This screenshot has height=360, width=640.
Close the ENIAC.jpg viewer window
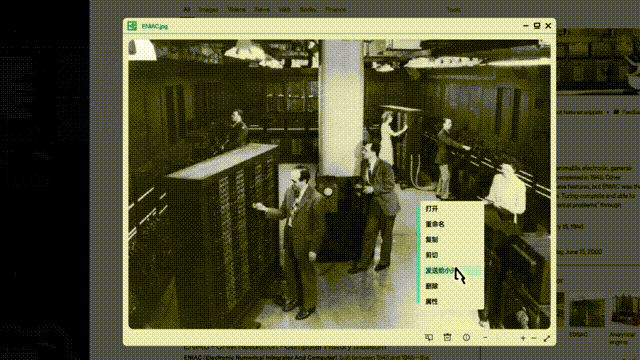click(548, 26)
